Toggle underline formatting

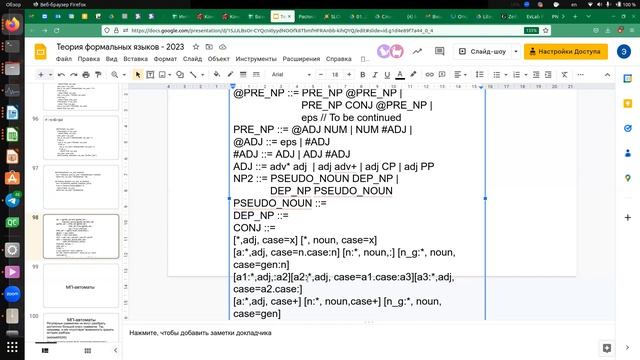click(x=387, y=74)
